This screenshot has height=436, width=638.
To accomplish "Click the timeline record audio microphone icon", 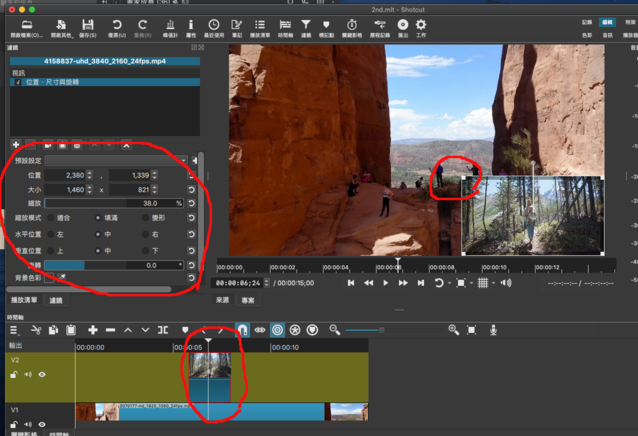I will 493,330.
